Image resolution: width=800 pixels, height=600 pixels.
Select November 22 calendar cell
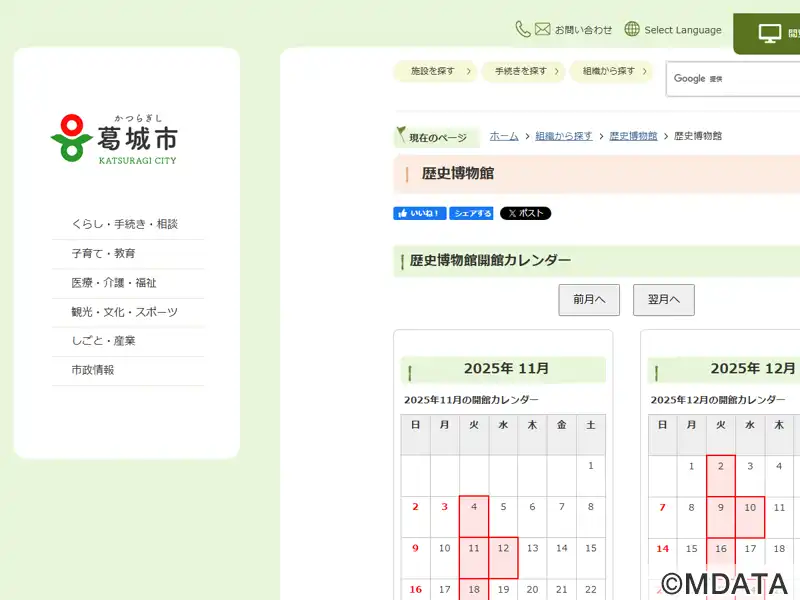pos(591,589)
